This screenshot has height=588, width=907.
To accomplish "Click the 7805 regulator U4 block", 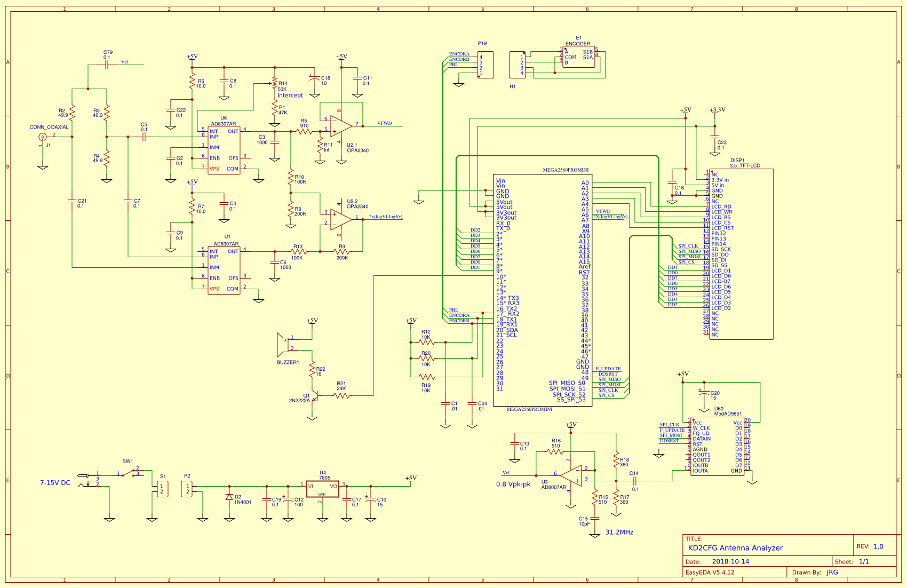I will coord(322,487).
